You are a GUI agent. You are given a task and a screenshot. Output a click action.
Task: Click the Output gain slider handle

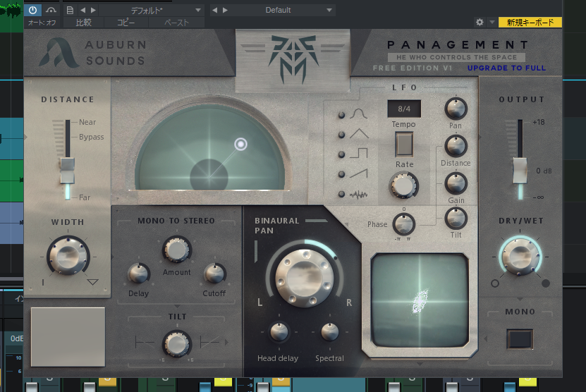coord(520,171)
